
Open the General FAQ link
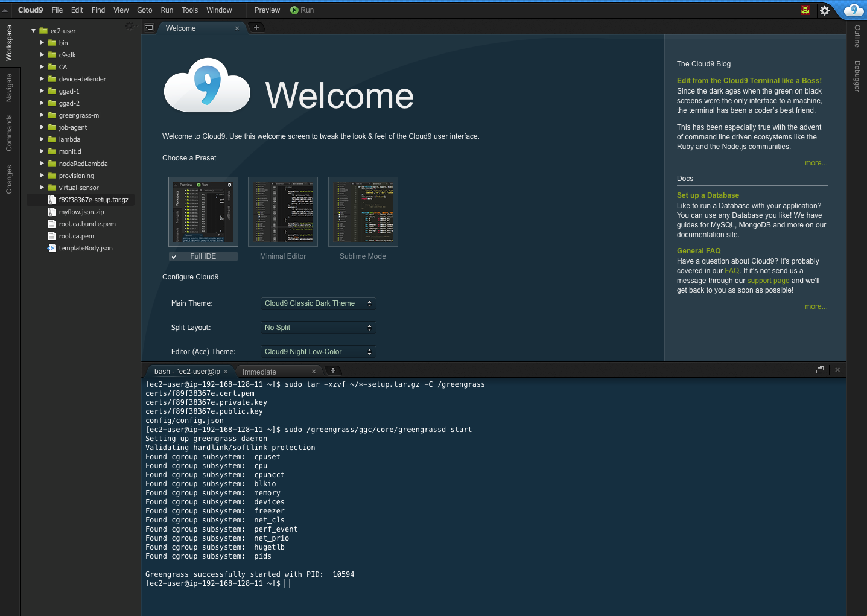[699, 251]
